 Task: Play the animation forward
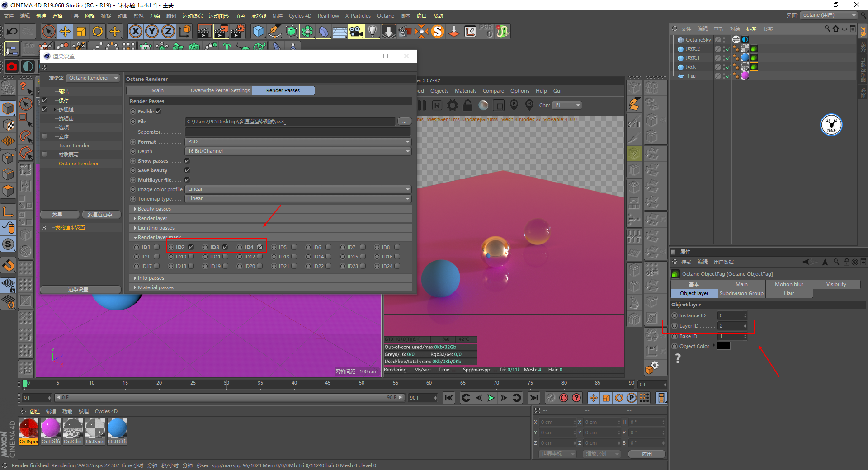pyautogui.click(x=491, y=398)
